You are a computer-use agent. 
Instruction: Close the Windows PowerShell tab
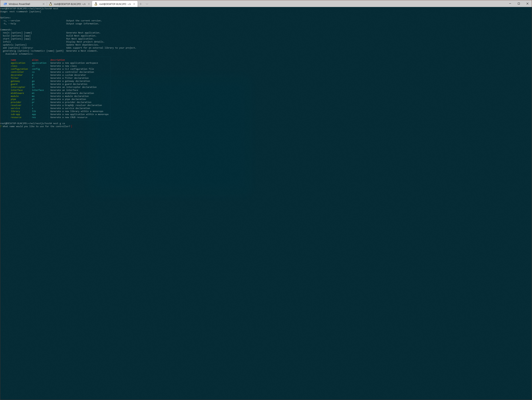click(44, 4)
